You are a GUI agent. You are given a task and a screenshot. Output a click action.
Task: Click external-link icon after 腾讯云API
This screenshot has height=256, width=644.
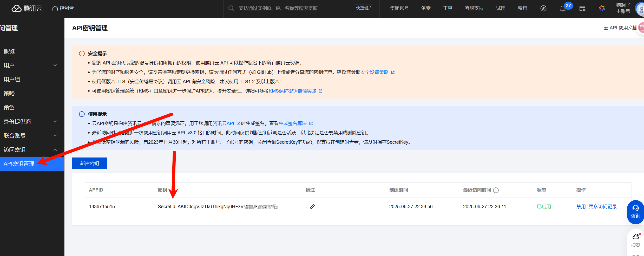pos(238,123)
